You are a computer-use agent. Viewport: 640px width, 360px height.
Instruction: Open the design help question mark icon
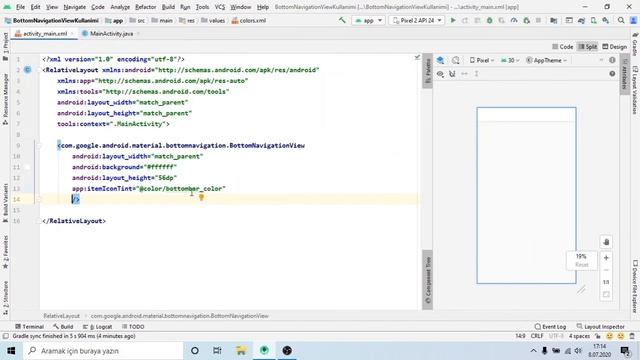(612, 74)
